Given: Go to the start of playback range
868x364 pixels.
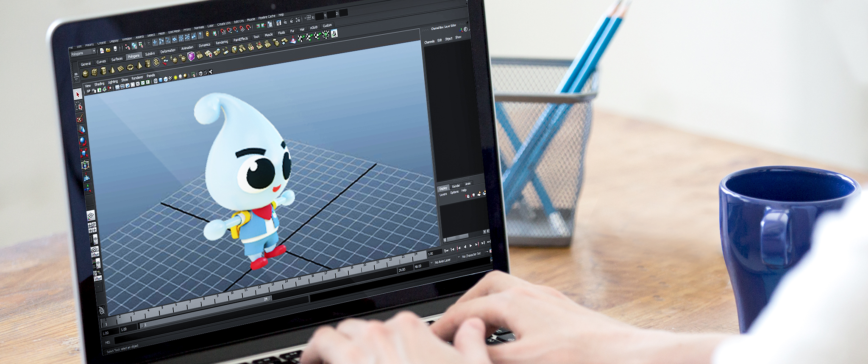Looking at the screenshot, I should 446,251.
